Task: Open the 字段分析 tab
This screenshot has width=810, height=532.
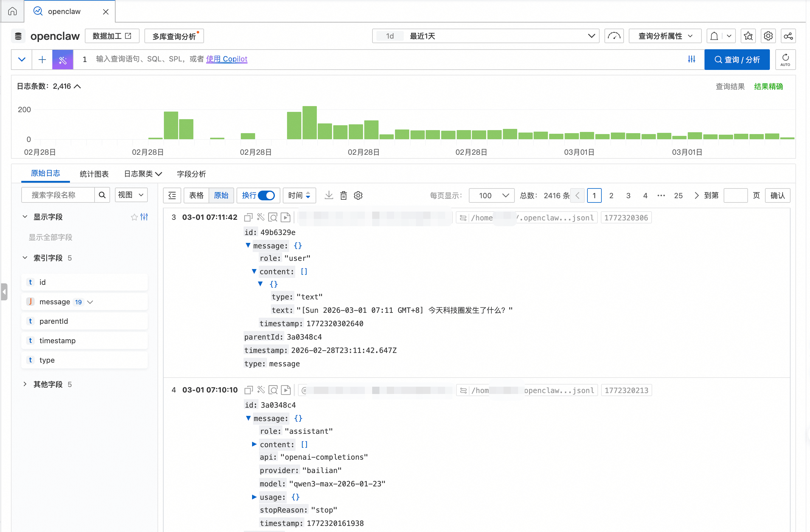Action: click(191, 174)
